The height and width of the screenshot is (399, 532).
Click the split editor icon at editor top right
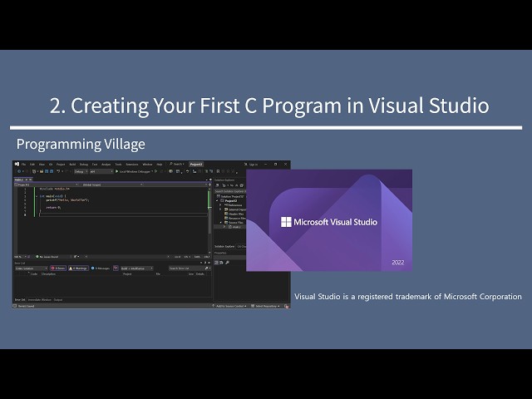coord(209,185)
